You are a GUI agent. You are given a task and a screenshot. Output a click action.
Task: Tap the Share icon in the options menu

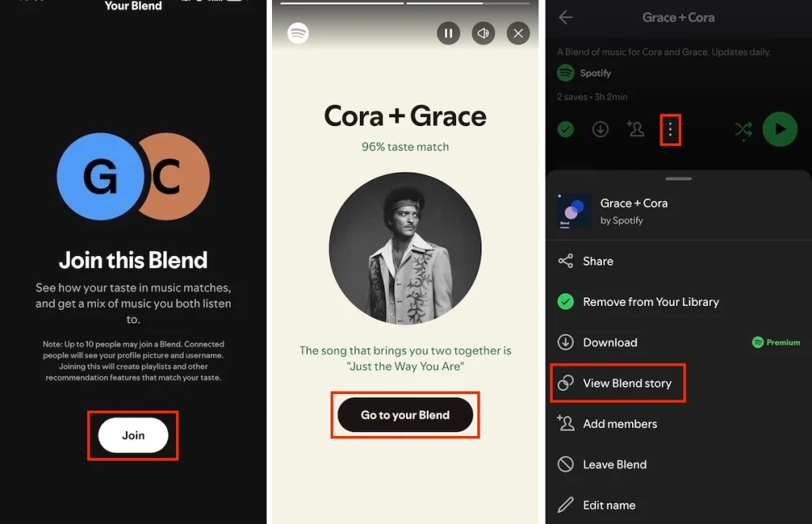[x=566, y=261]
